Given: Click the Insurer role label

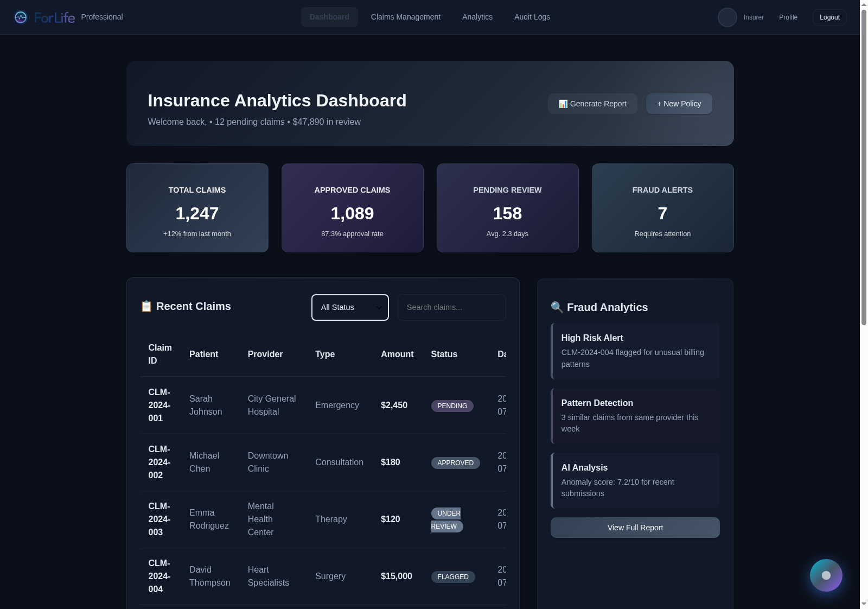Looking at the screenshot, I should [754, 17].
